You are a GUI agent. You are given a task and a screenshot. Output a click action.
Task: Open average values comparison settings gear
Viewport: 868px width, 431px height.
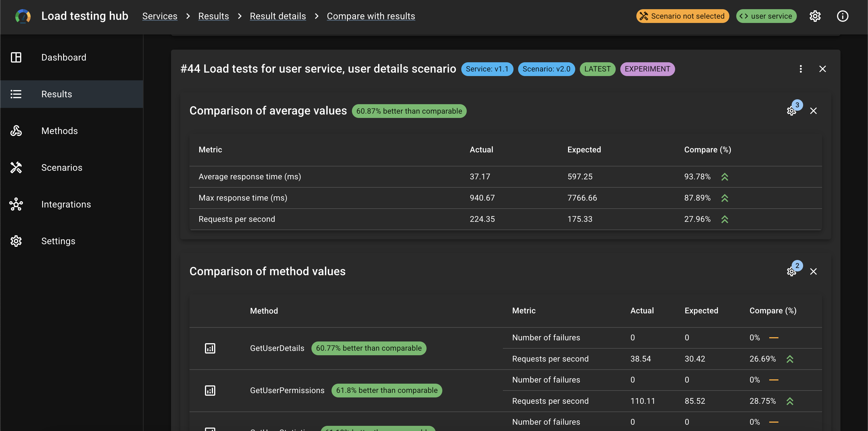coord(792,111)
